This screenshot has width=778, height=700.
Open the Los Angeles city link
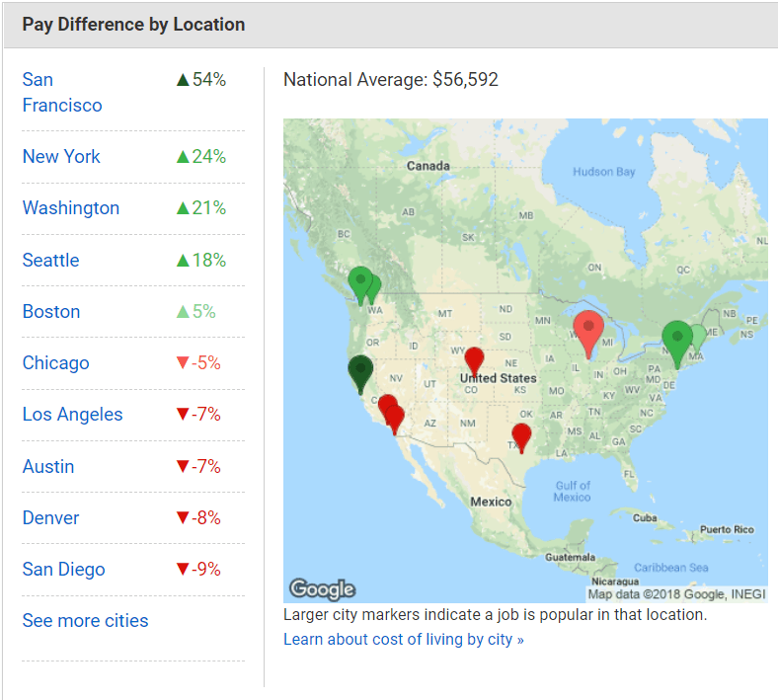(x=72, y=415)
